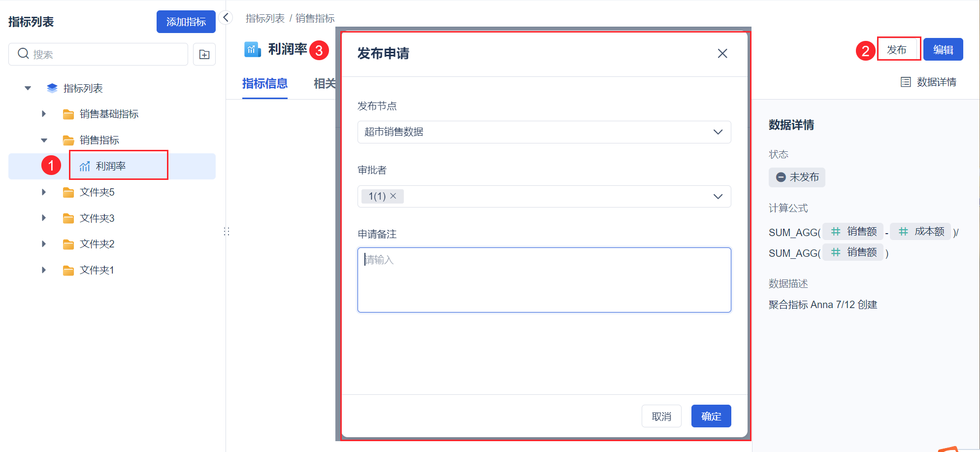Click 取消 to cancel the request

pos(661,416)
